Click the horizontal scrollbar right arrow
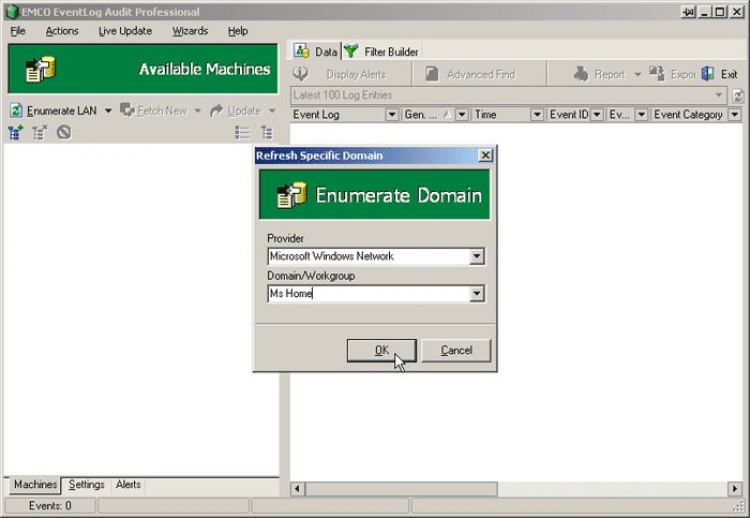This screenshot has height=518, width=750. coord(735,489)
